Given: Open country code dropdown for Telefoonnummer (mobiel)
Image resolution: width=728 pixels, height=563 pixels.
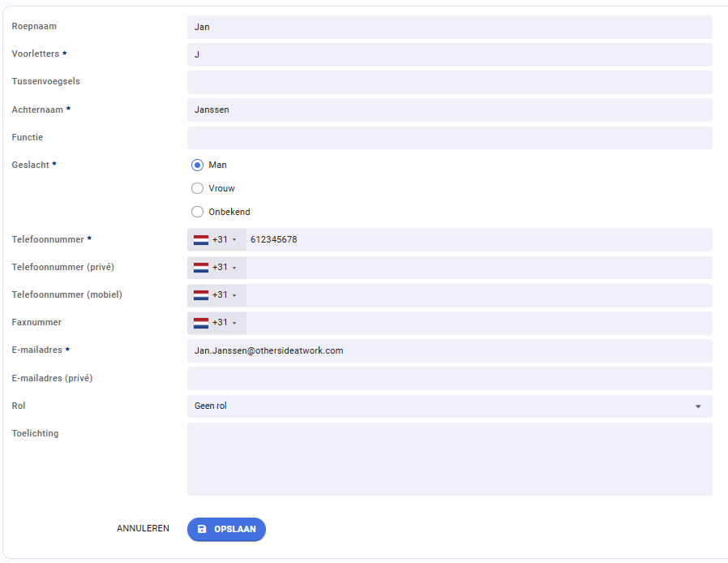Looking at the screenshot, I should click(x=216, y=295).
